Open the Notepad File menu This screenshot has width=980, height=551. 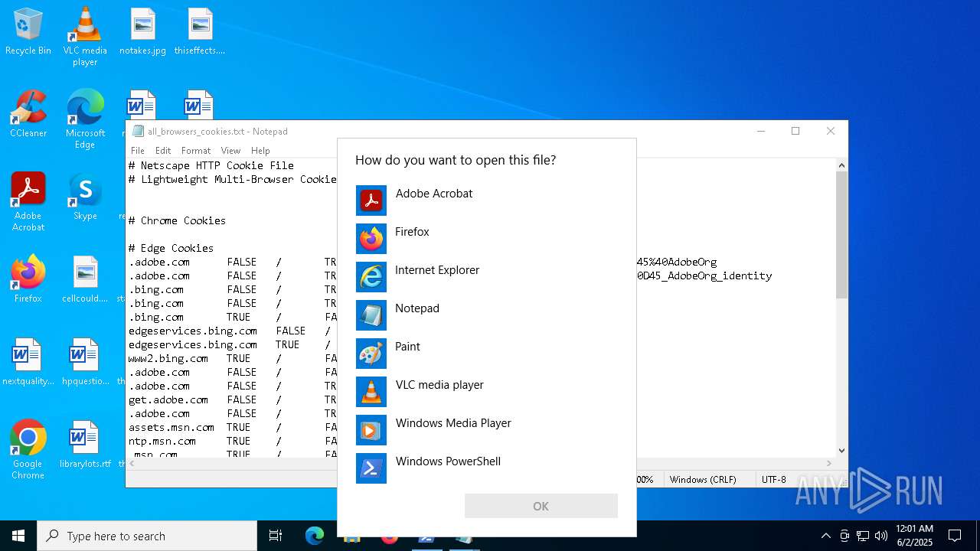click(x=138, y=151)
